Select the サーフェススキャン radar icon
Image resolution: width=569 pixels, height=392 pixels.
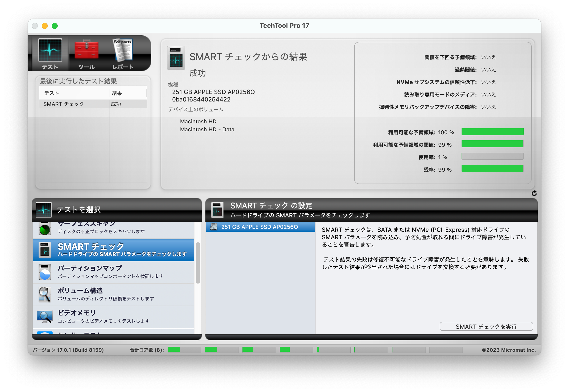45,229
